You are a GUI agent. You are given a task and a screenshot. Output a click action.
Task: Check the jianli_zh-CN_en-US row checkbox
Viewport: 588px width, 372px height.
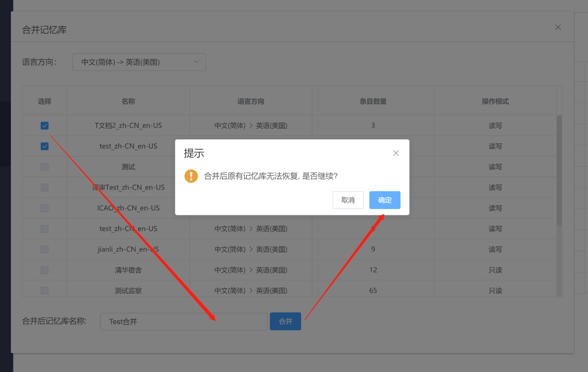[x=45, y=249]
